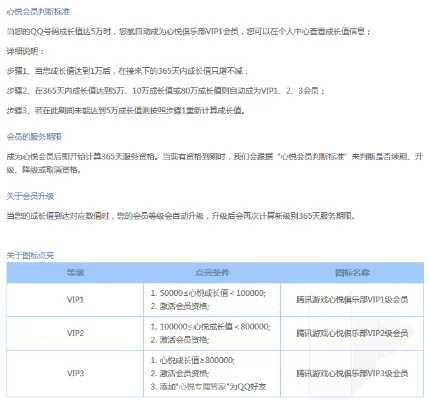This screenshot has width=428, height=400.
Task: Click the line starting with 步骤2
Action: point(166,91)
